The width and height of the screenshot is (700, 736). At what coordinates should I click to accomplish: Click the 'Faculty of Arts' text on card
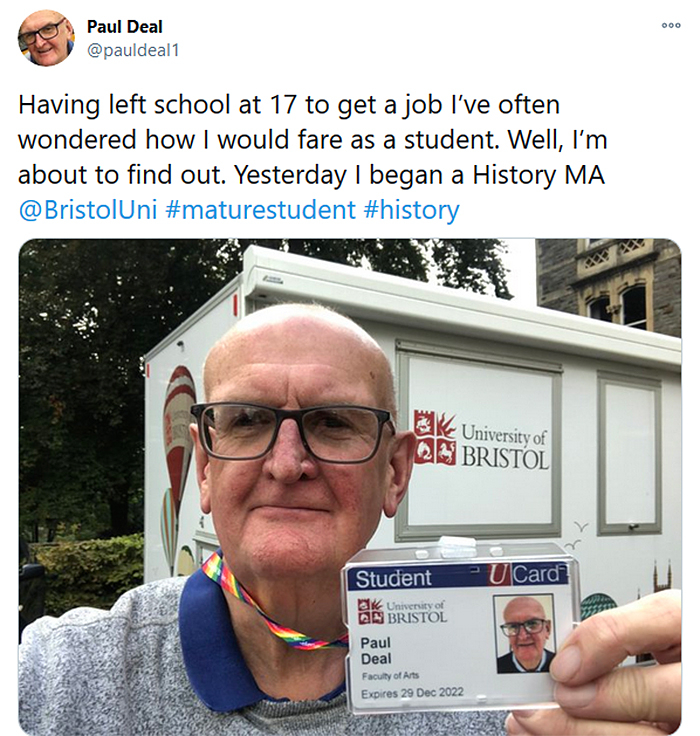390,675
